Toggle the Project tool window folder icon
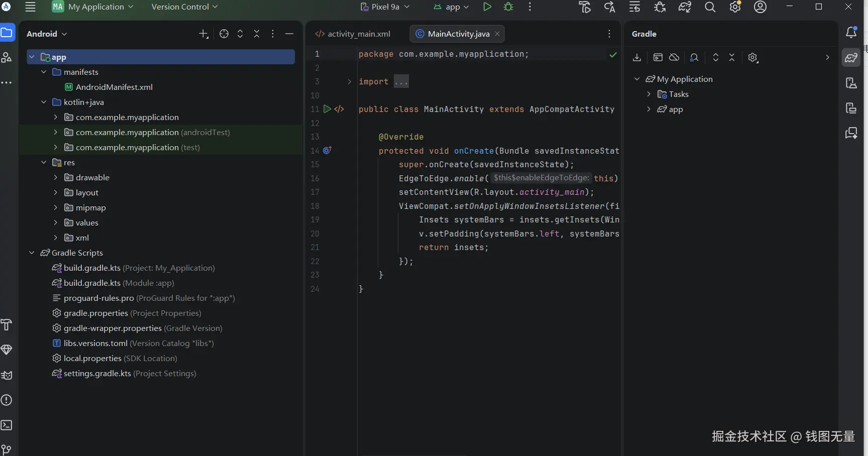Image resolution: width=868 pixels, height=456 pixels. click(7, 33)
